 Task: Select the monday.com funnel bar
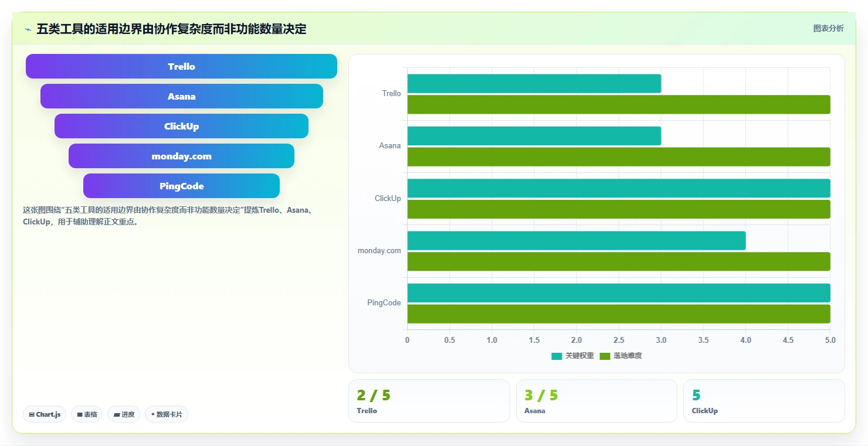click(x=181, y=156)
